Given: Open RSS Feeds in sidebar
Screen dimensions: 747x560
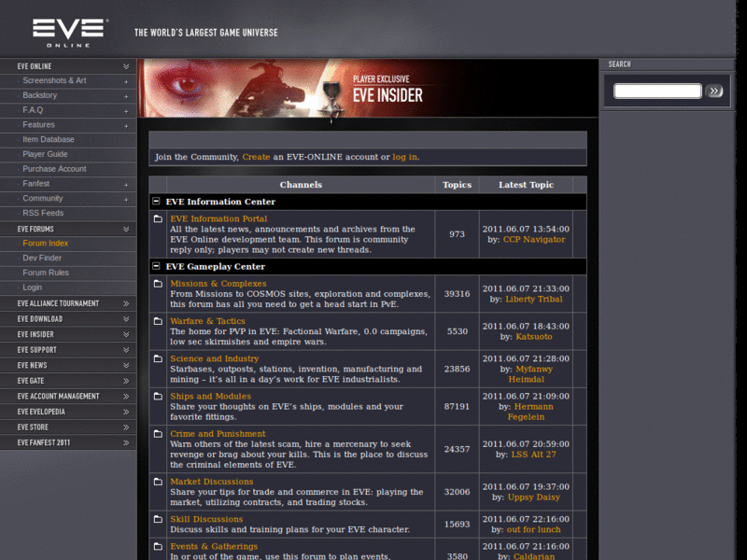Looking at the screenshot, I should coord(43,213).
